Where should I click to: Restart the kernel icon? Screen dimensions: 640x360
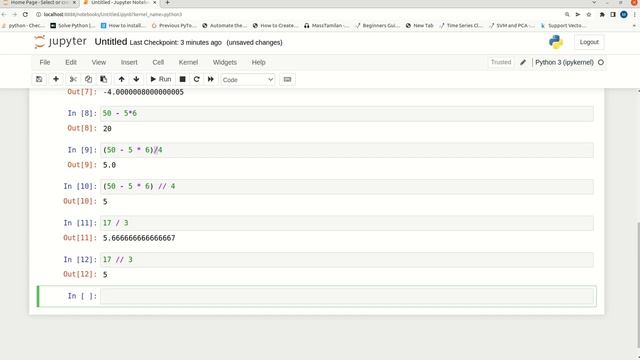pos(196,79)
